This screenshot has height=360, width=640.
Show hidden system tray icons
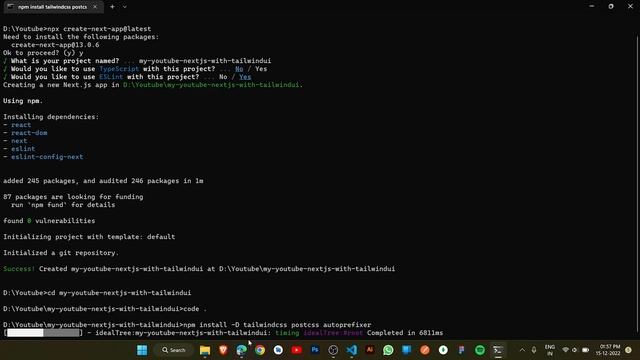[x=522, y=350]
